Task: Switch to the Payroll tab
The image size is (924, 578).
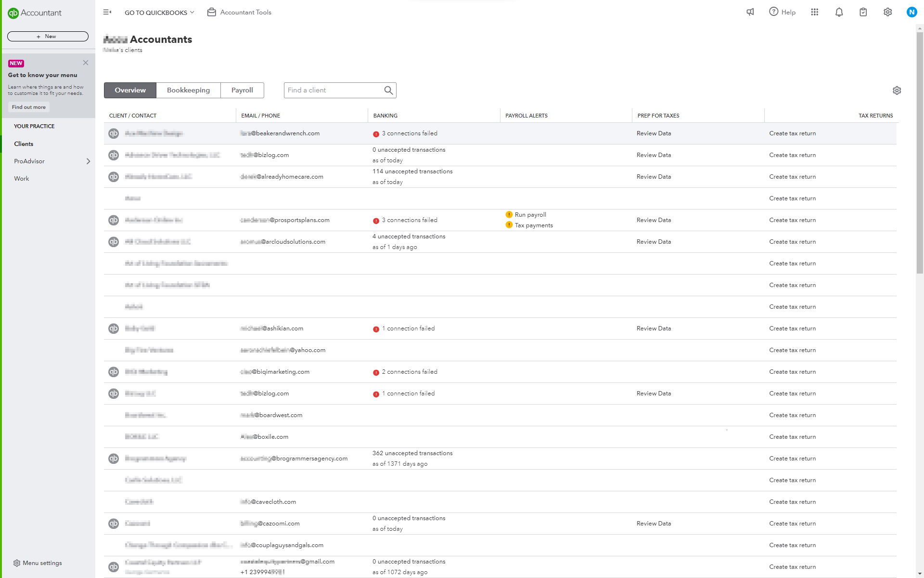Action: pyautogui.click(x=242, y=90)
